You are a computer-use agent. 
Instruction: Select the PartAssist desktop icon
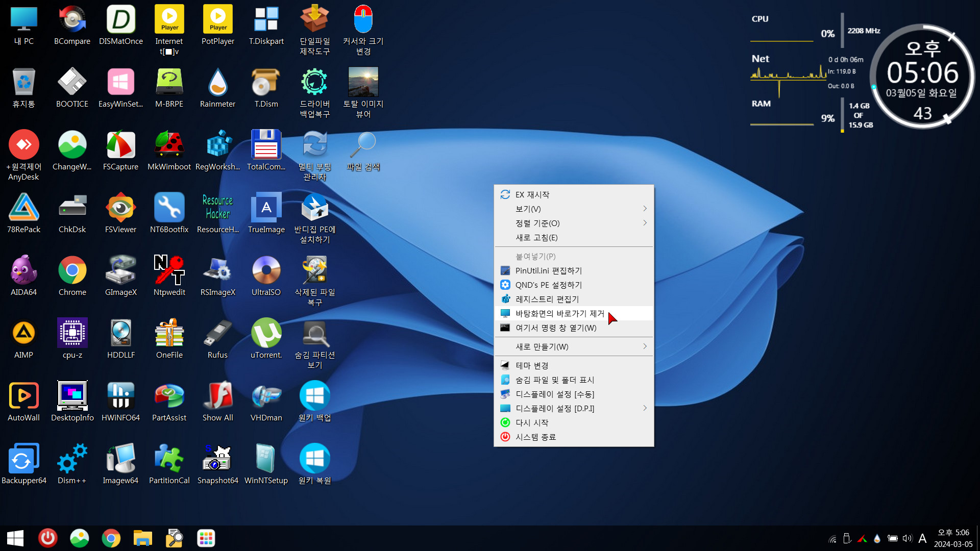tap(169, 402)
